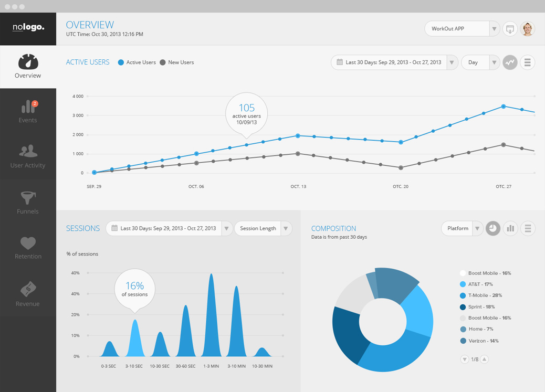Show Composition as bar chart
This screenshot has height=392, width=545.
[510, 228]
